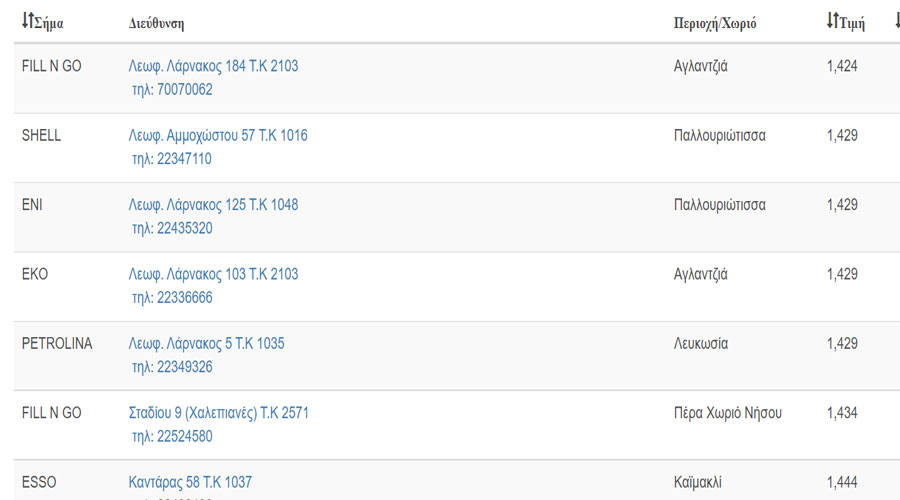Click the Καϊμακλί area cell
Image resolution: width=900 pixels, height=500 pixels.
pyautogui.click(x=697, y=482)
